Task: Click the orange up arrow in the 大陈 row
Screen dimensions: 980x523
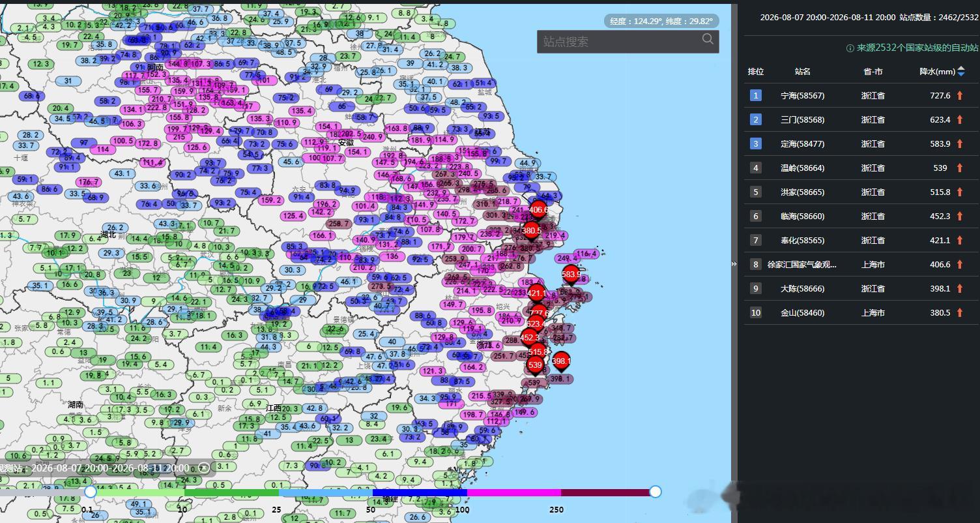Action: point(960,289)
